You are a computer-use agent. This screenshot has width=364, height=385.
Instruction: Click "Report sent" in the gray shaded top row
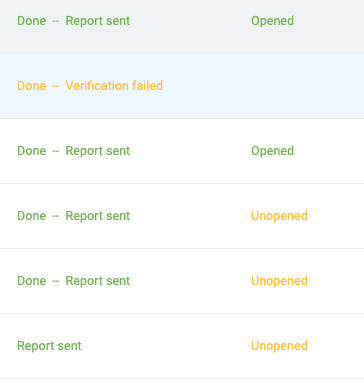tap(98, 21)
